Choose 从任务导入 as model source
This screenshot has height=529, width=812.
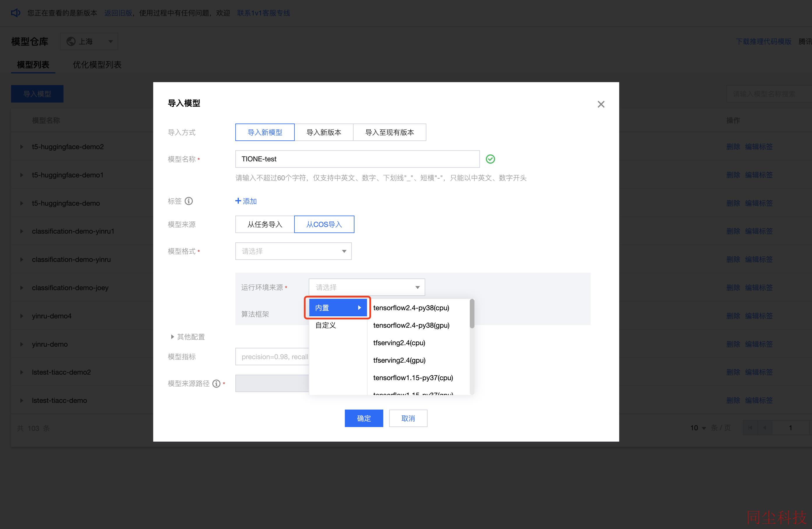[265, 224]
